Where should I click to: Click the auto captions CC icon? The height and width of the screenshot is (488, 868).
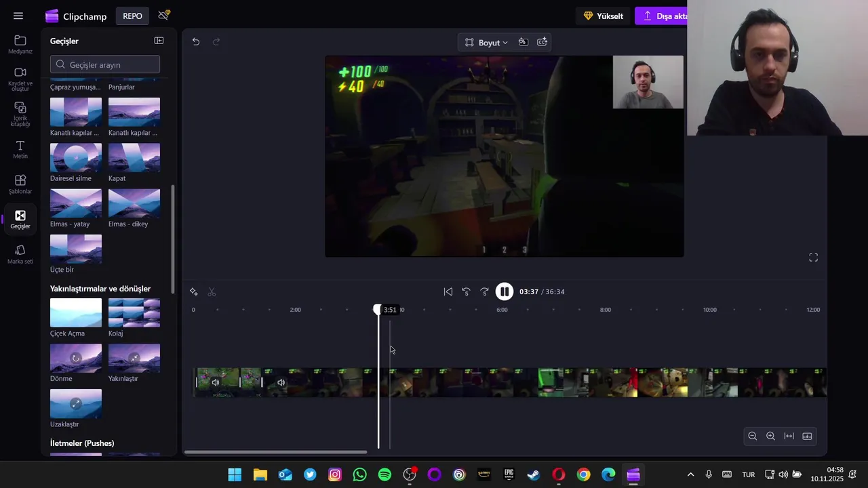point(542,42)
